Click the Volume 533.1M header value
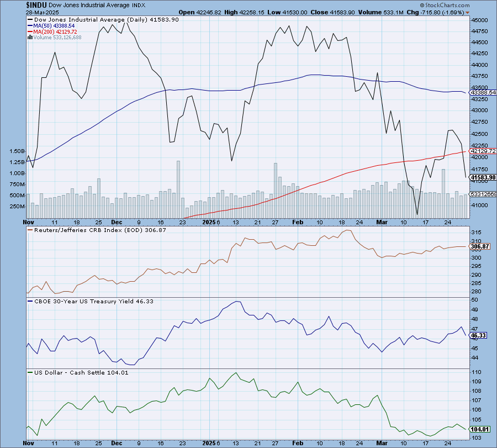This screenshot has height=448, width=497. (380, 12)
